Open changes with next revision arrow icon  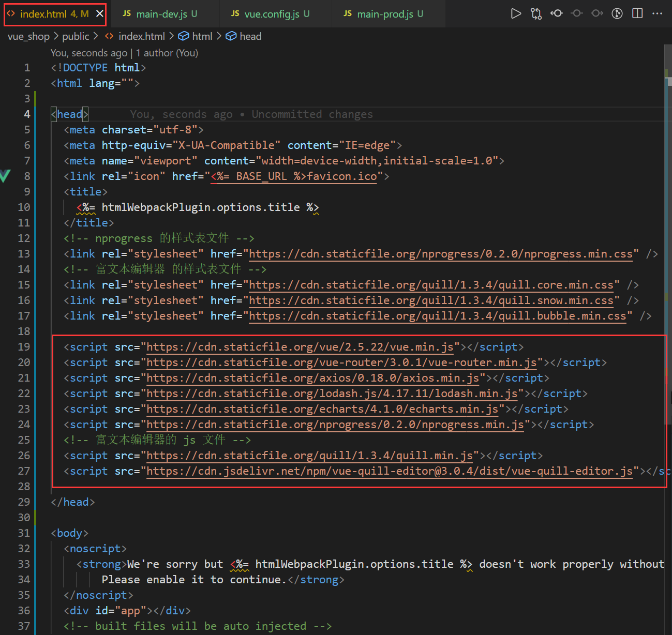pos(597,13)
